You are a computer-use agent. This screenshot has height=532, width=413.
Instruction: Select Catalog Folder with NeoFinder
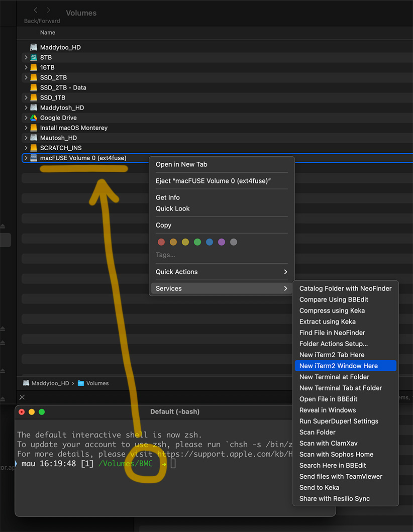pyautogui.click(x=346, y=288)
